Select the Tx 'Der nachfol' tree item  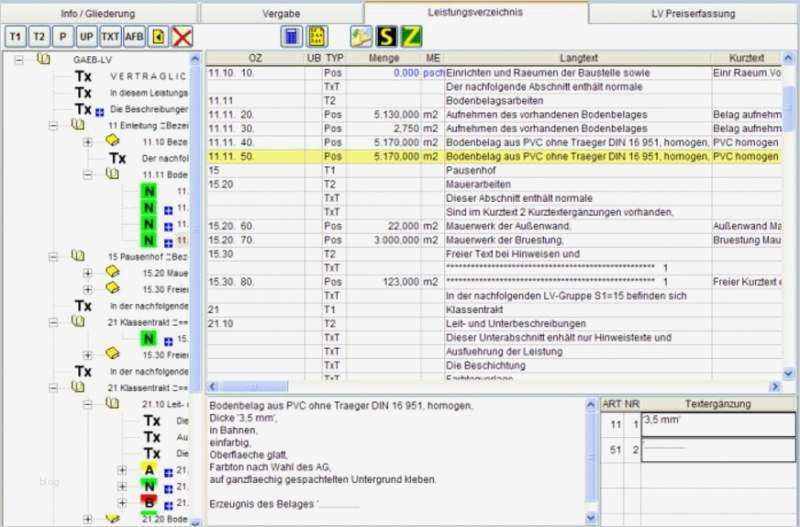pos(150,159)
